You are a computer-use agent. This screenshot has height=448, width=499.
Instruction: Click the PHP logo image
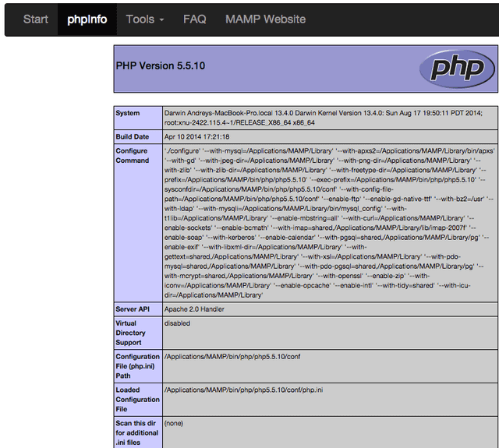(457, 69)
